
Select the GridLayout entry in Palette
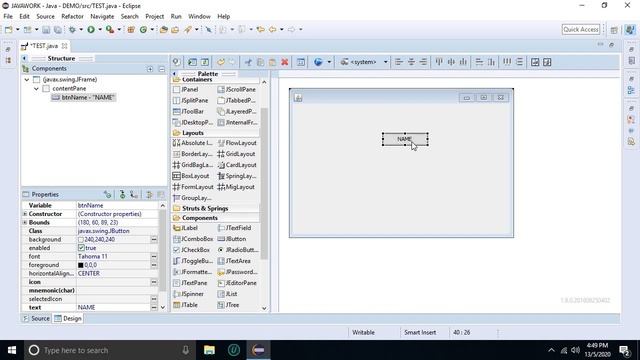(237, 154)
